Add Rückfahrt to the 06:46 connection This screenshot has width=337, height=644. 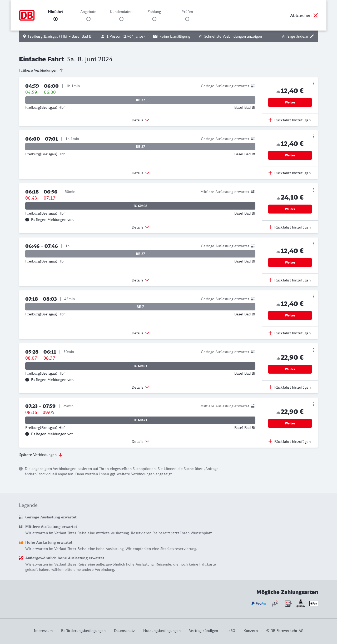[290, 280]
